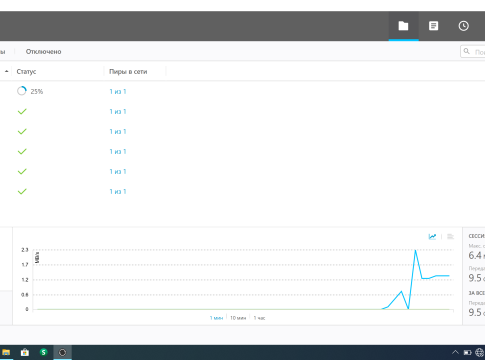Select the 10 мин graph range

point(238,318)
